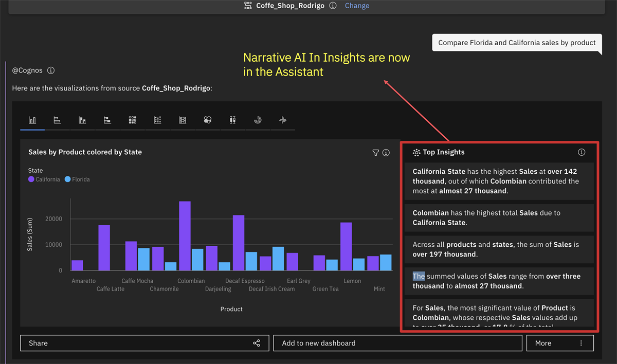Select the heatmap grid visualization icon
Image resolution: width=617 pixels, height=364 pixels.
[x=132, y=120]
